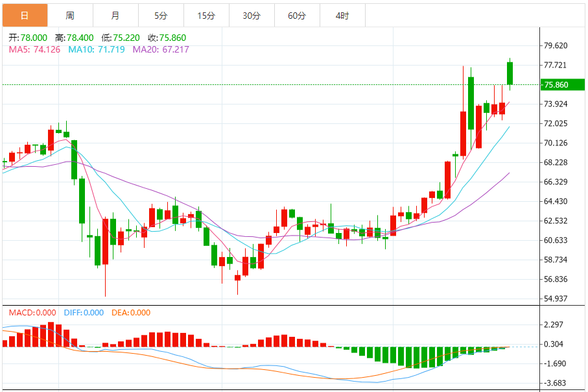
Task: Click the 0.304 MACD axis label
Action: (x=554, y=345)
